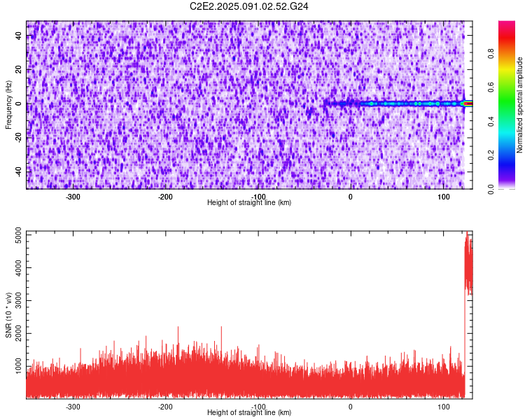Click the 40 tick label on the frequency axis
Viewport: 525px width, 420px height.
[19, 36]
